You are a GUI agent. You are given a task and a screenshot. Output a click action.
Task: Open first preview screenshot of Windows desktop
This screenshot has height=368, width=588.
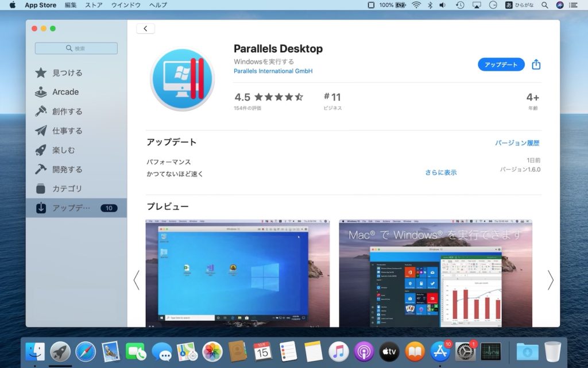pyautogui.click(x=237, y=273)
